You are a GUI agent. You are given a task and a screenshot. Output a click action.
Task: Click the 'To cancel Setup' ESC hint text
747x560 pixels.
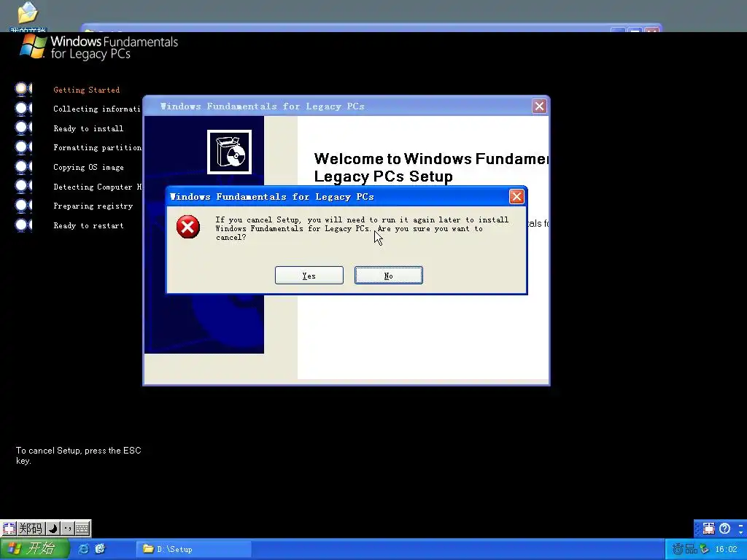[79, 455]
